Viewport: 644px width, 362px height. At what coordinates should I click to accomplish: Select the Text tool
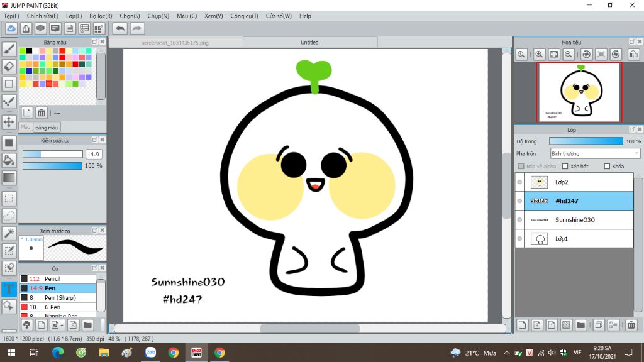tap(9, 288)
